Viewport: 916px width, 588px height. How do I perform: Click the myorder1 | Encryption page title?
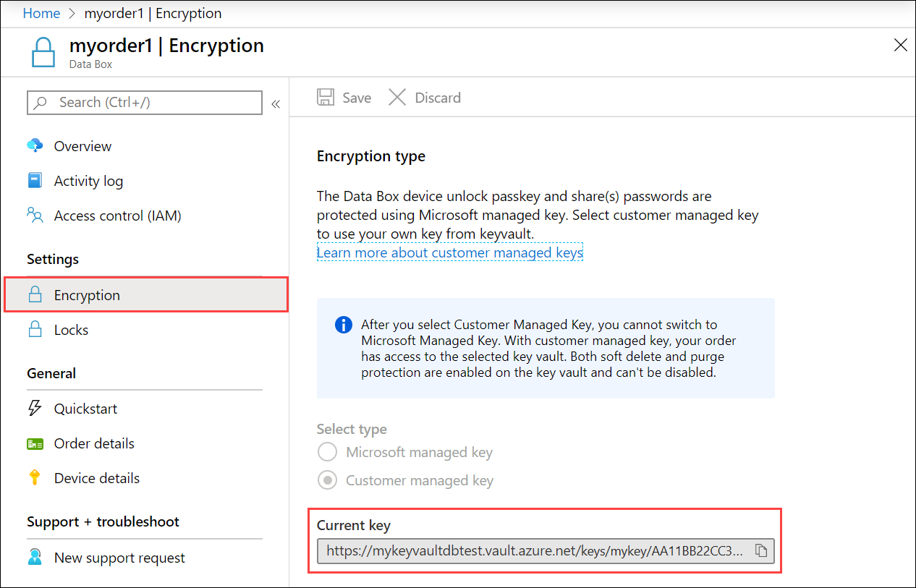click(x=166, y=46)
